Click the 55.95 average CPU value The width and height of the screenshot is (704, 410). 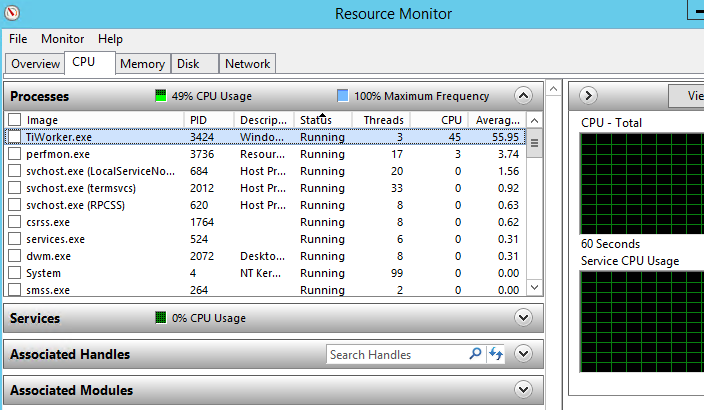pos(505,137)
